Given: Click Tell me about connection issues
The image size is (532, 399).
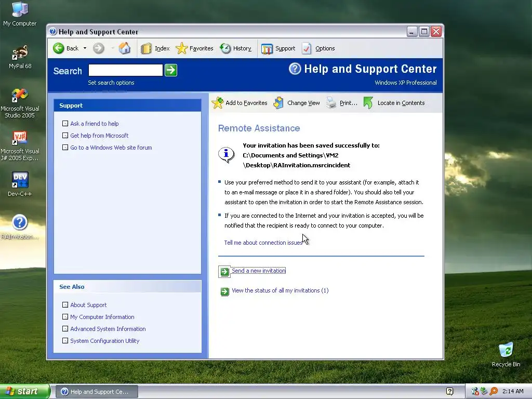Looking at the screenshot, I should click(263, 243).
